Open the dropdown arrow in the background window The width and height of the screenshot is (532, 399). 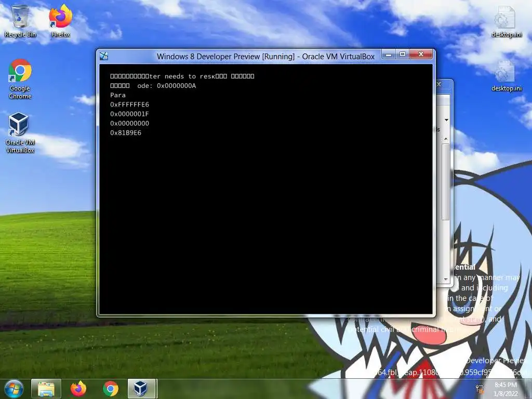(x=446, y=120)
